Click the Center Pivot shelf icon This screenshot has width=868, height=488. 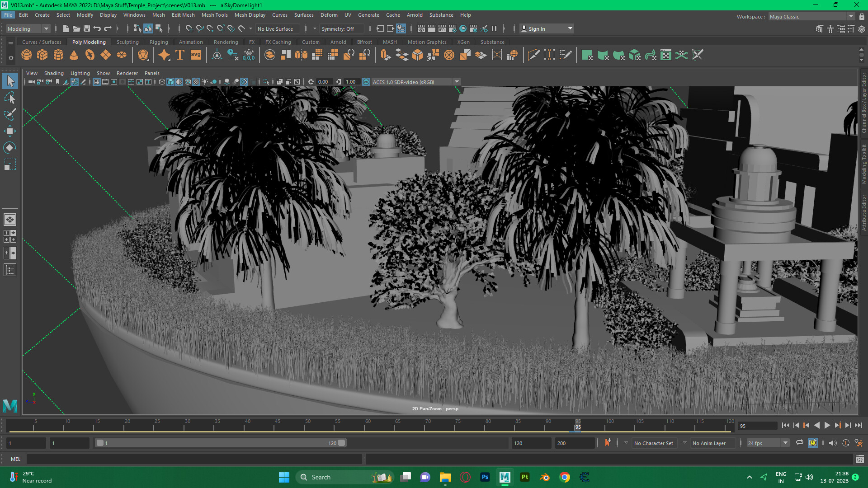(217, 55)
